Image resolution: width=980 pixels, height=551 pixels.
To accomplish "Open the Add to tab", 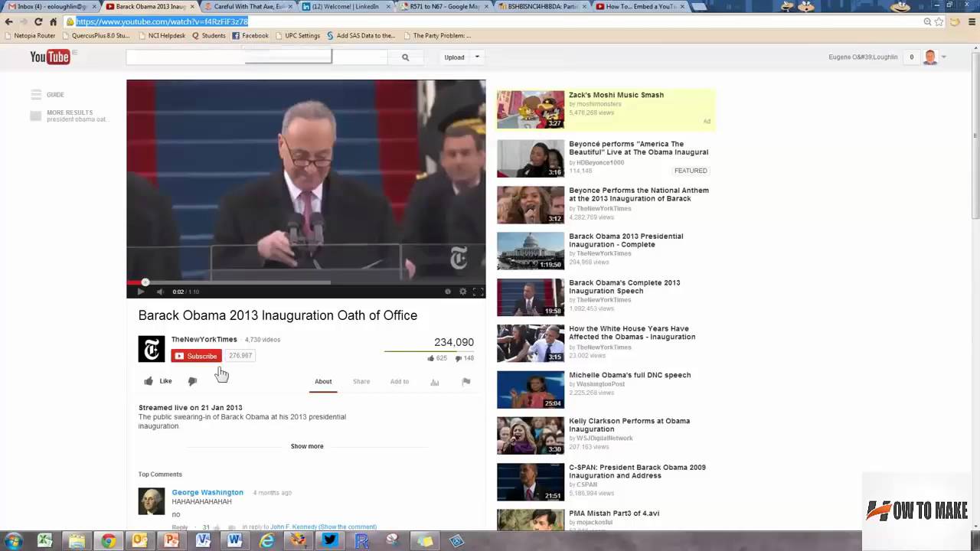I will click(400, 381).
